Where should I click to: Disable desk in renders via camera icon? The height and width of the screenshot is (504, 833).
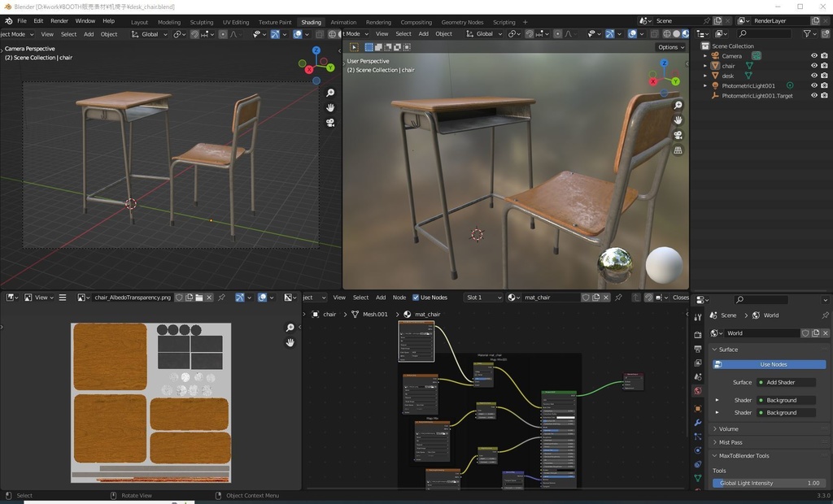825,76
